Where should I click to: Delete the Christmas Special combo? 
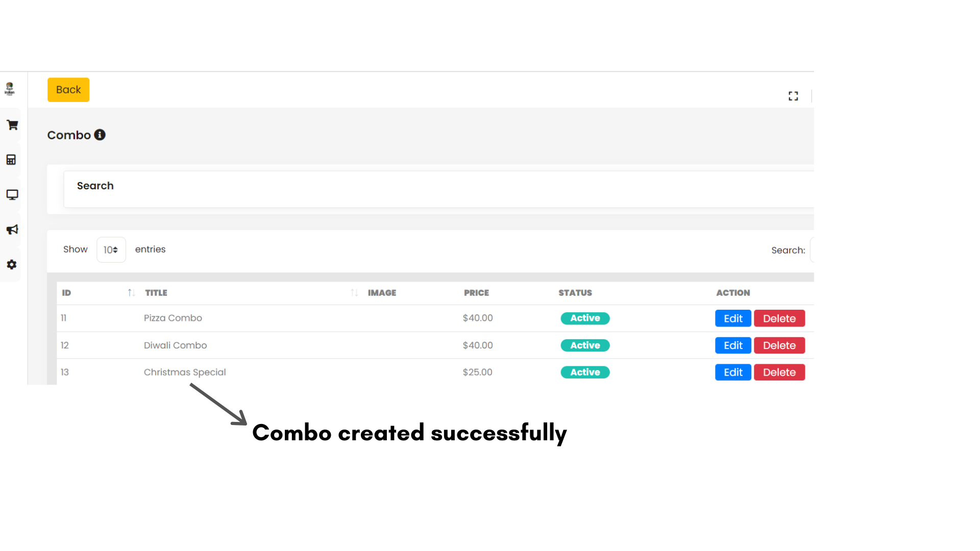click(x=779, y=372)
